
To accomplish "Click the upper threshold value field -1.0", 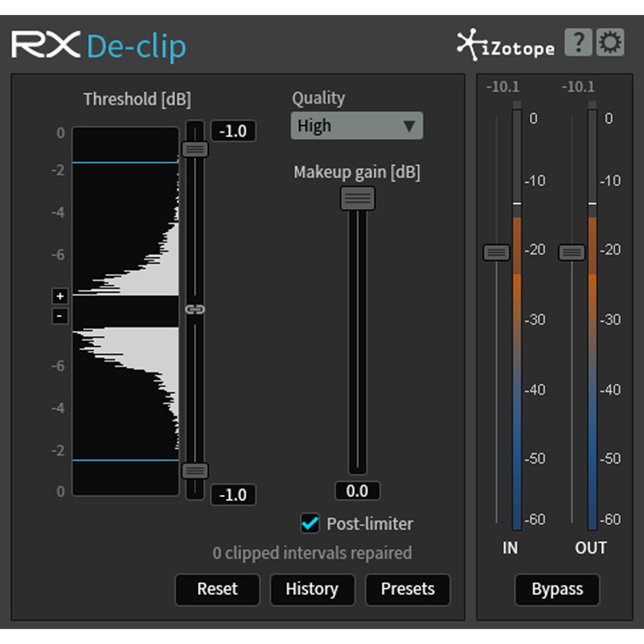I will [x=233, y=131].
